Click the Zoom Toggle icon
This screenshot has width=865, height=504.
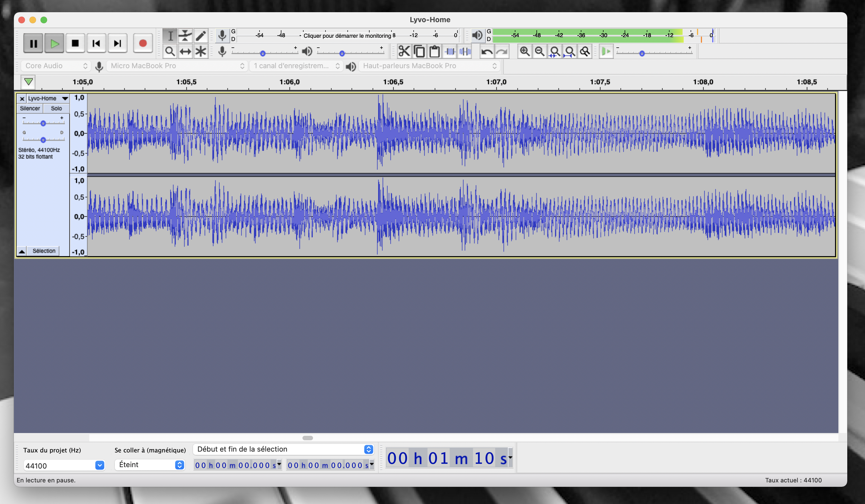point(585,52)
